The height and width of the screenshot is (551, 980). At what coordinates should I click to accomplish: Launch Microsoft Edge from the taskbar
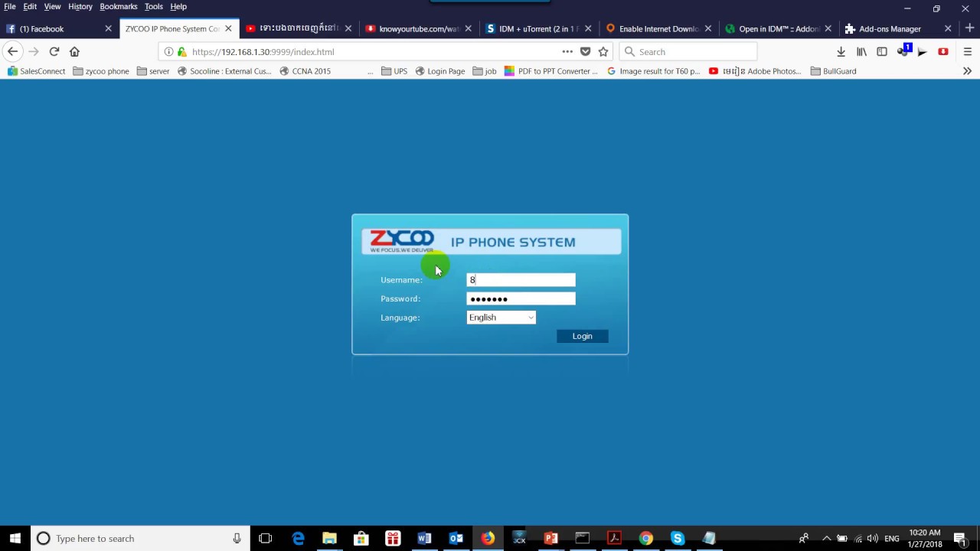298,538
